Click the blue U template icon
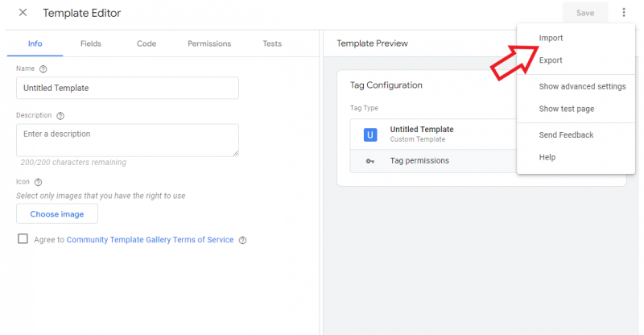This screenshot has height=335, width=644. click(x=370, y=134)
